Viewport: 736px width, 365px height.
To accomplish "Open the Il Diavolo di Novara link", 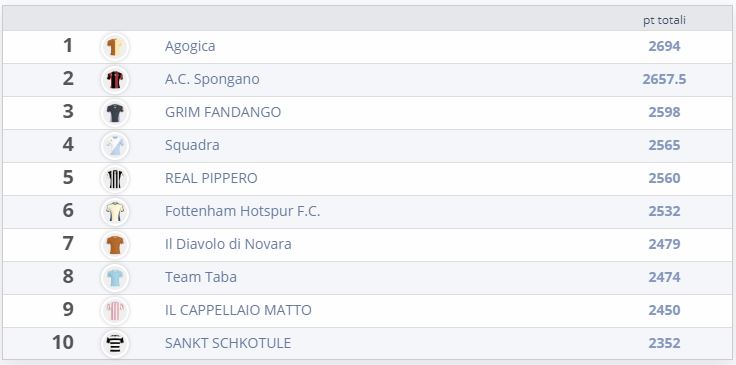I will coord(228,244).
